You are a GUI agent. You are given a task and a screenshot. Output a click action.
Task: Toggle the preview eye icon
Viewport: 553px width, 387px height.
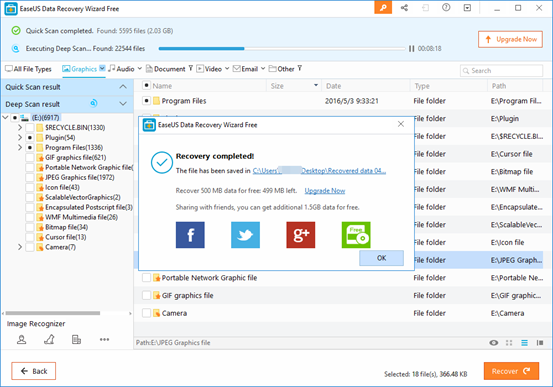pos(494,343)
